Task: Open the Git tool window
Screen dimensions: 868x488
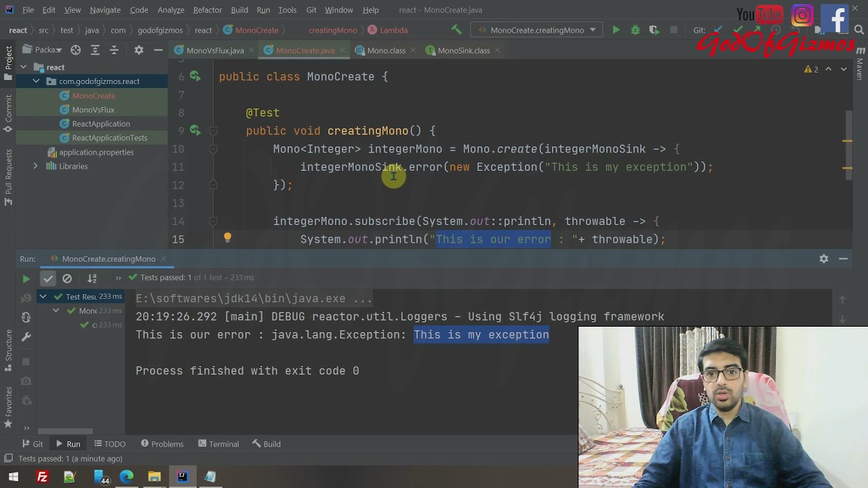Action: (32, 444)
